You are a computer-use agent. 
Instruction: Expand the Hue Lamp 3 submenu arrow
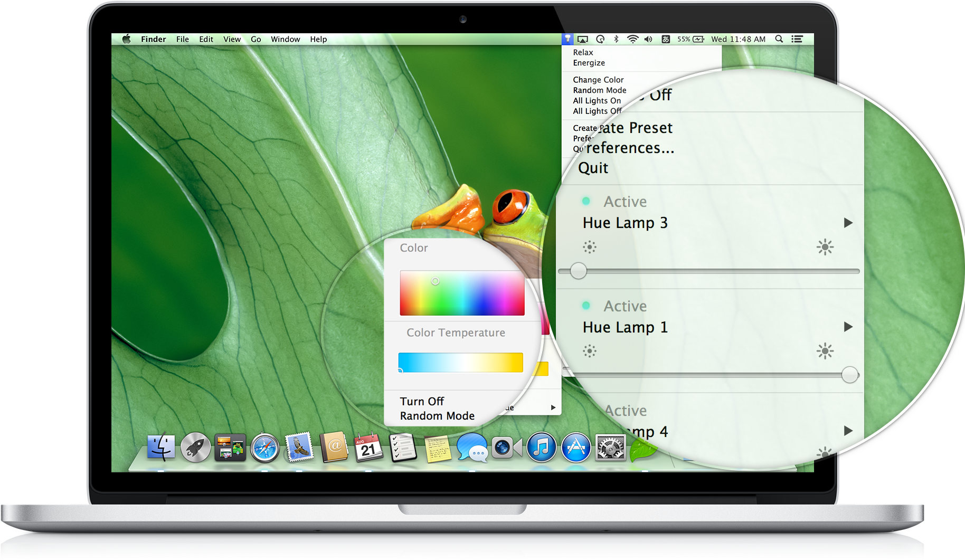[848, 223]
